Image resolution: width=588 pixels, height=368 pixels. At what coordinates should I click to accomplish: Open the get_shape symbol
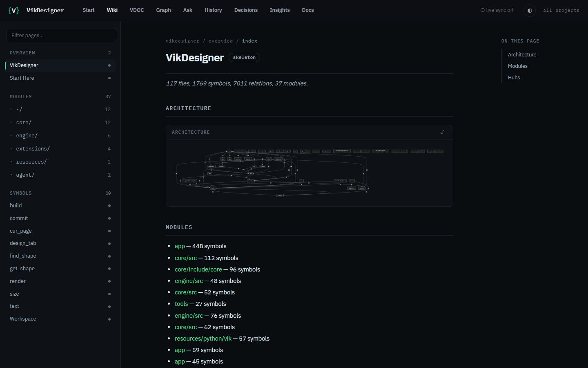point(60,269)
